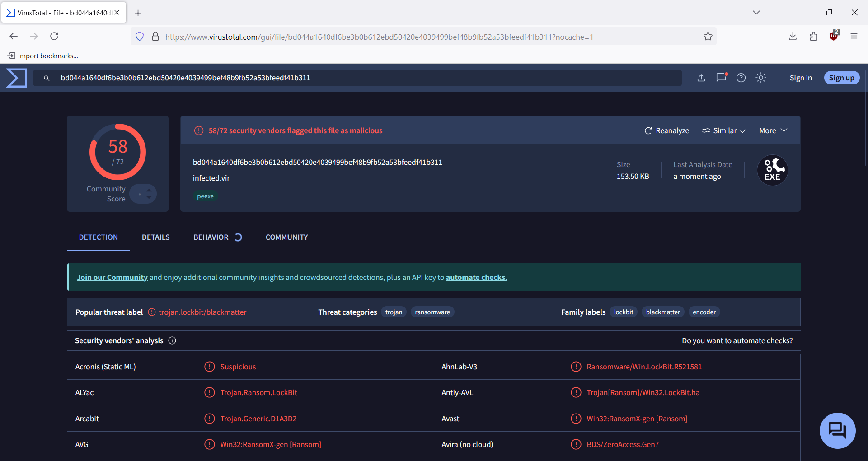This screenshot has width=868, height=461.
Task: Open the list all tabs chevron
Action: [756, 13]
